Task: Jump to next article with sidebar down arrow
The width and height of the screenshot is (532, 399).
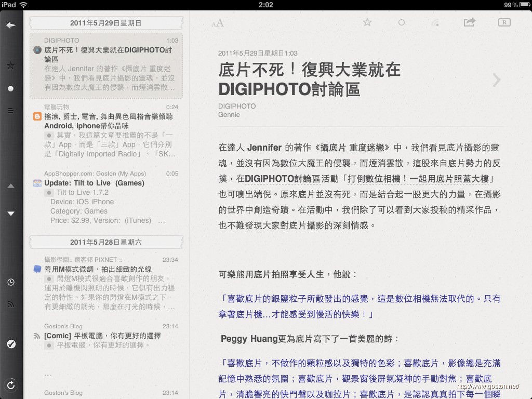Action: pos(11,214)
